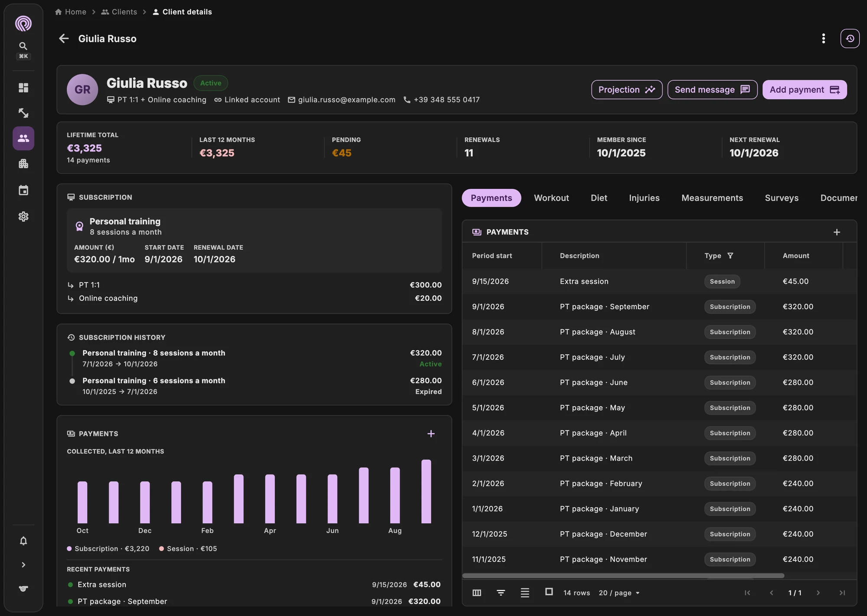Open the calendar icon in sidebar
This screenshot has height=616, width=867.
pos(23,190)
